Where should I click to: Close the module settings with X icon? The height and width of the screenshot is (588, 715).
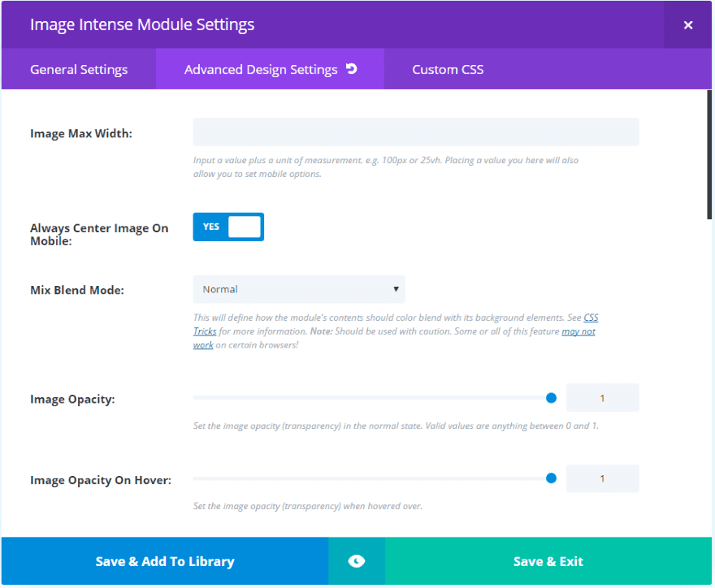click(x=688, y=25)
